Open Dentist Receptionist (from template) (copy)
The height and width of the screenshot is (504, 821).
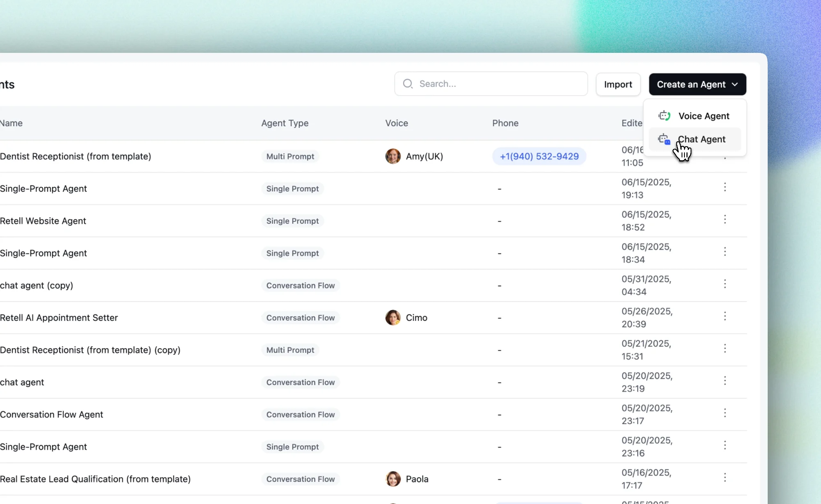pyautogui.click(x=90, y=350)
